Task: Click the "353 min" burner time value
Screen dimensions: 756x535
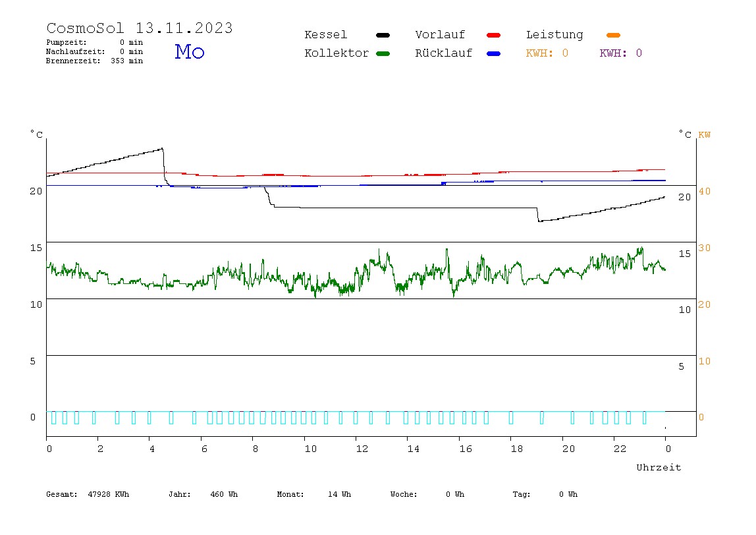Action: tap(127, 61)
